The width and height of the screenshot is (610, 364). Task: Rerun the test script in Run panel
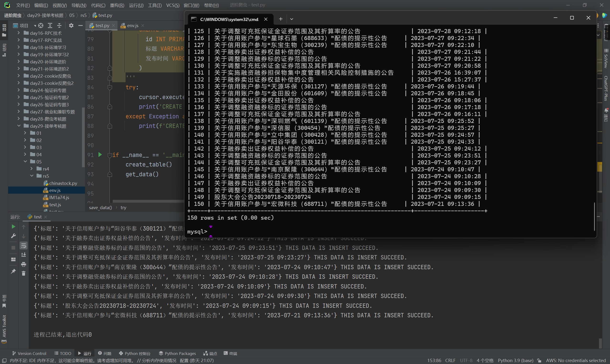click(x=14, y=227)
